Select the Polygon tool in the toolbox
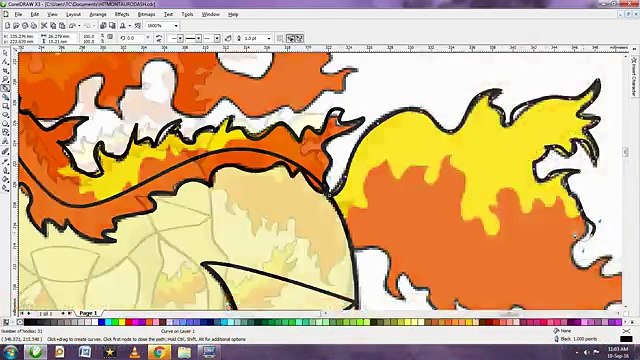The width and height of the screenshot is (640, 360). click(5, 123)
